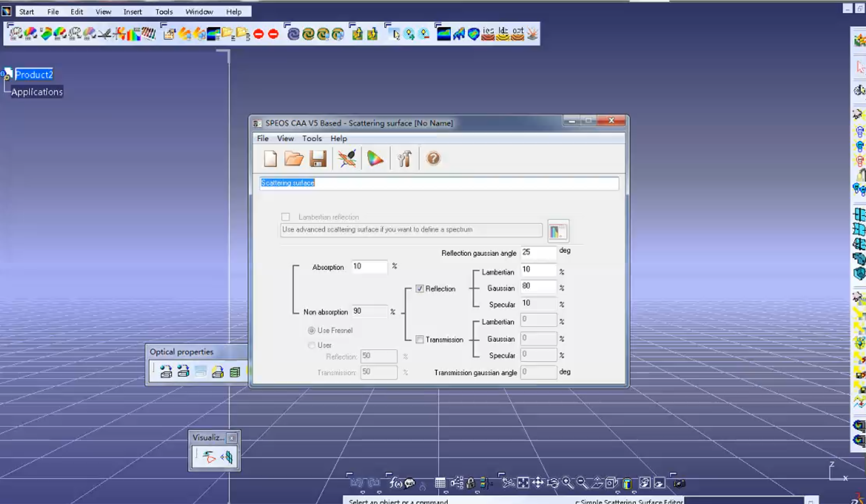The height and width of the screenshot is (504, 866).
Task: Click the blue spiral icon in top toolbar
Action: [293, 34]
